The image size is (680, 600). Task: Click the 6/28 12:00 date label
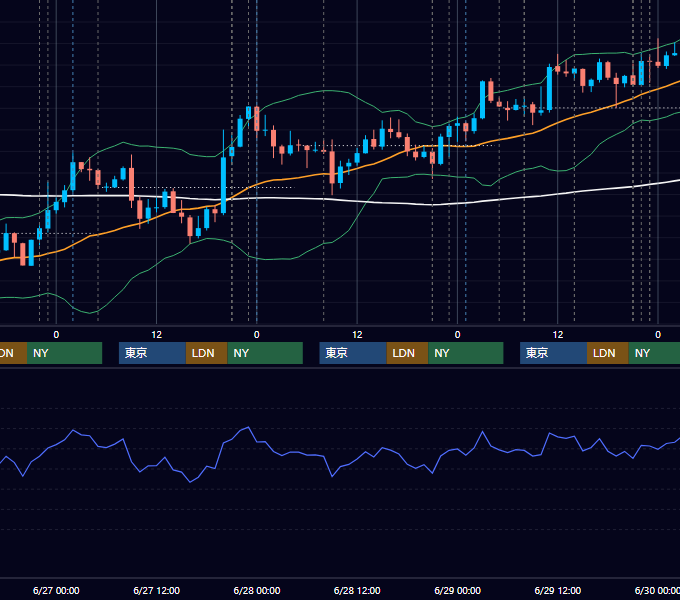(357, 590)
